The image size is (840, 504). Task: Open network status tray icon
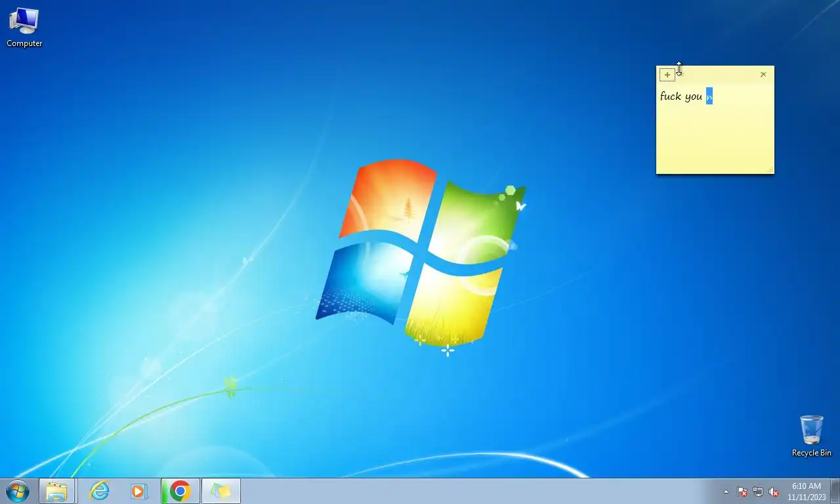click(758, 492)
